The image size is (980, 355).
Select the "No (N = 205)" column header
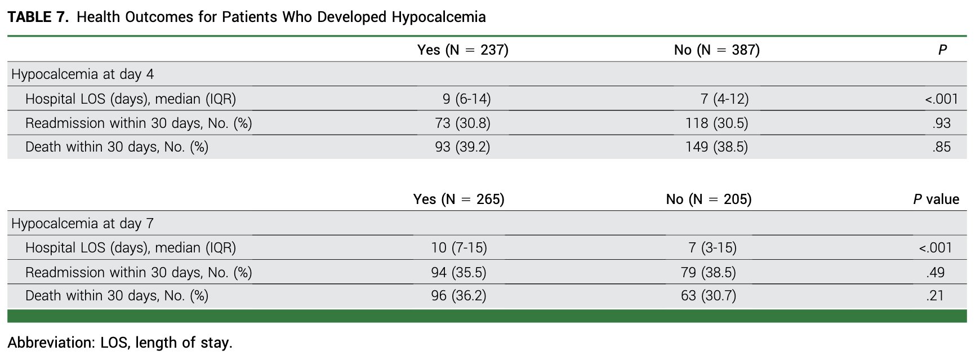(x=709, y=199)
